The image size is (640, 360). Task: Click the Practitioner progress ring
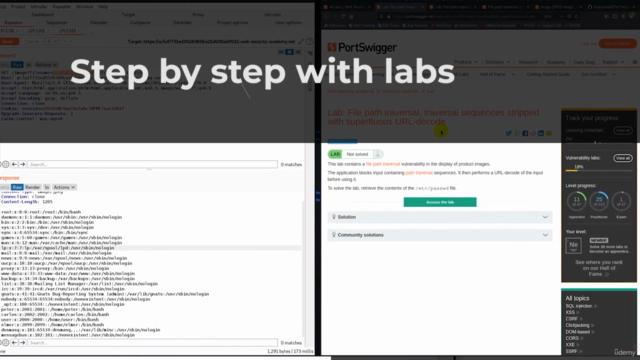point(599,201)
